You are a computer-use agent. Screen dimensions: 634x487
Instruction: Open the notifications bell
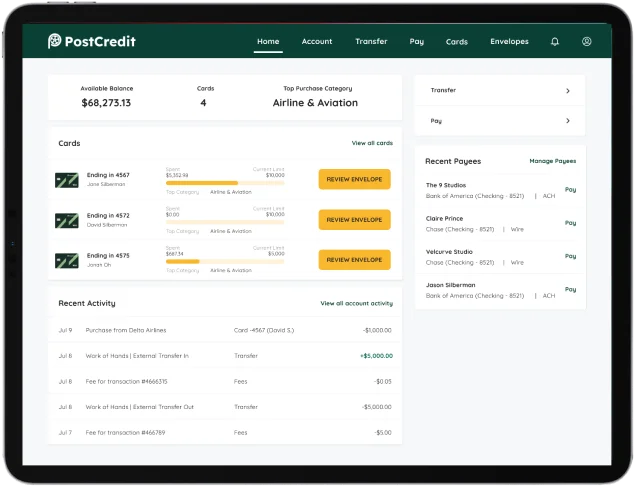click(555, 42)
